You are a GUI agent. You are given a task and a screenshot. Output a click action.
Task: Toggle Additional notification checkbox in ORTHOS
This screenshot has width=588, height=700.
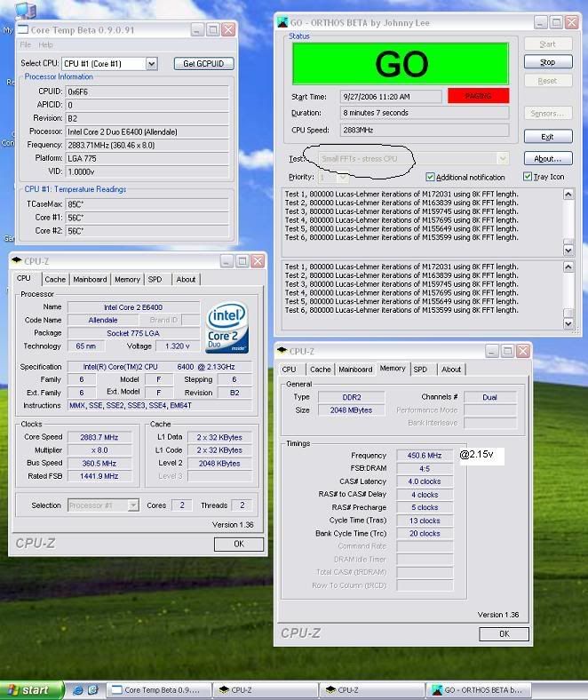point(430,177)
